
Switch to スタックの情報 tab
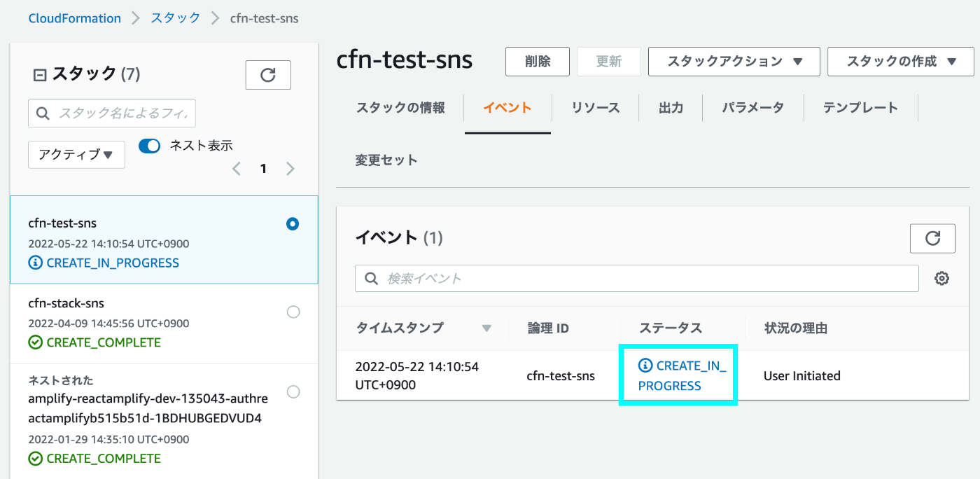(x=400, y=108)
